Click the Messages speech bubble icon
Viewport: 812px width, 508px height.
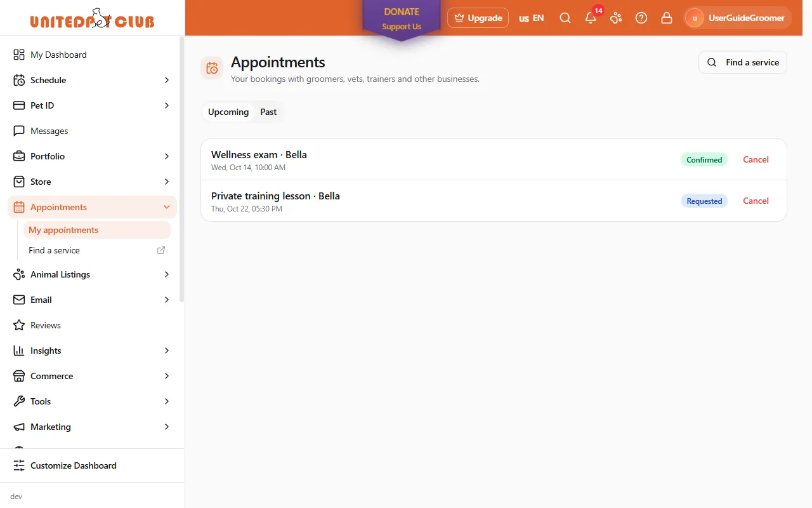pyautogui.click(x=19, y=131)
